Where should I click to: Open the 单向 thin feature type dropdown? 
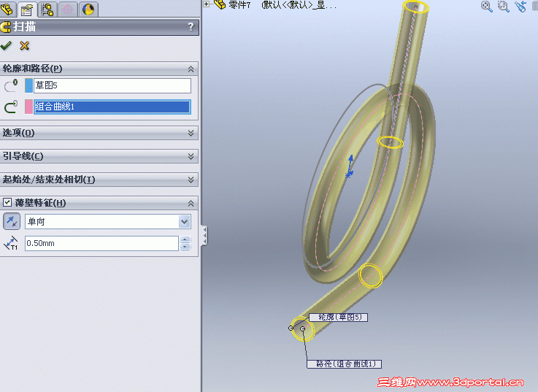tap(184, 222)
